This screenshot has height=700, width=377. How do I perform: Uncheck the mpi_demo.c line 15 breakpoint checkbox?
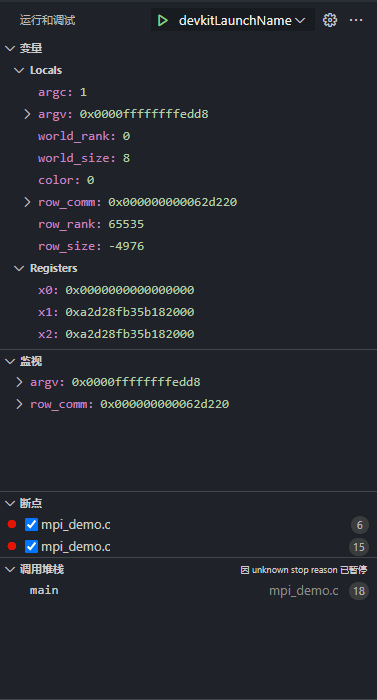(x=31, y=546)
